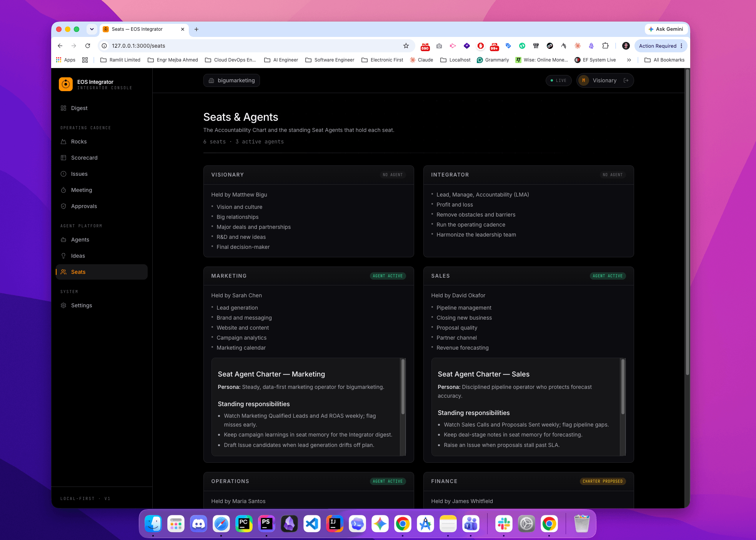Screen dimensions: 756x540
Task: Open Settings in the sidebar
Action: click(x=102, y=305)
